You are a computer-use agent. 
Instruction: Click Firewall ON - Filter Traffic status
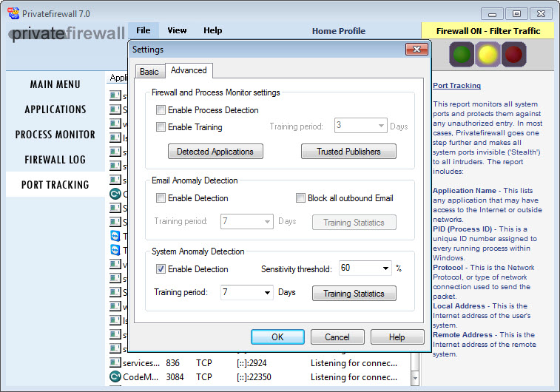488,31
